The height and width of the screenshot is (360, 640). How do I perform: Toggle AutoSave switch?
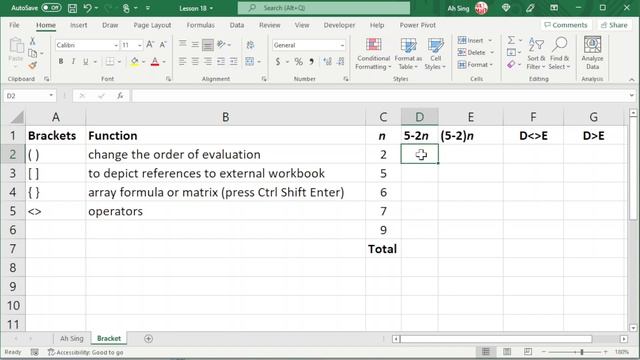tap(51, 8)
